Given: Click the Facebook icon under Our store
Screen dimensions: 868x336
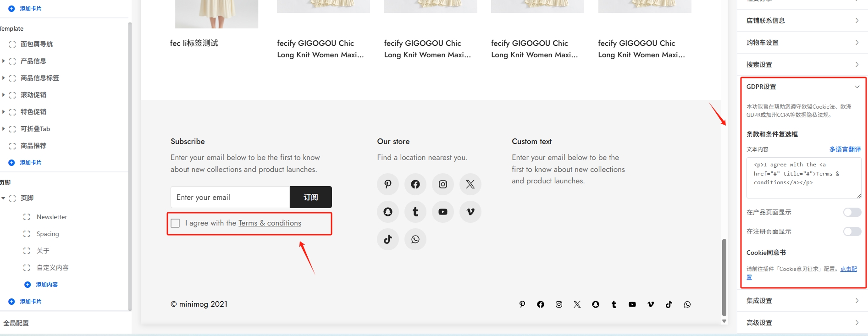Looking at the screenshot, I should (x=415, y=184).
